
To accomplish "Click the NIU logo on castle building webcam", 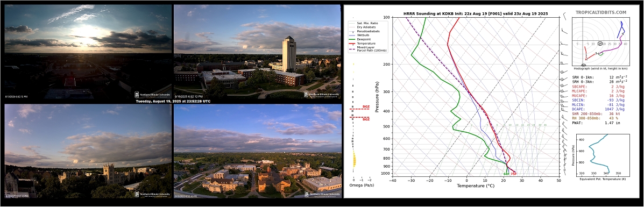I will [153, 194].
